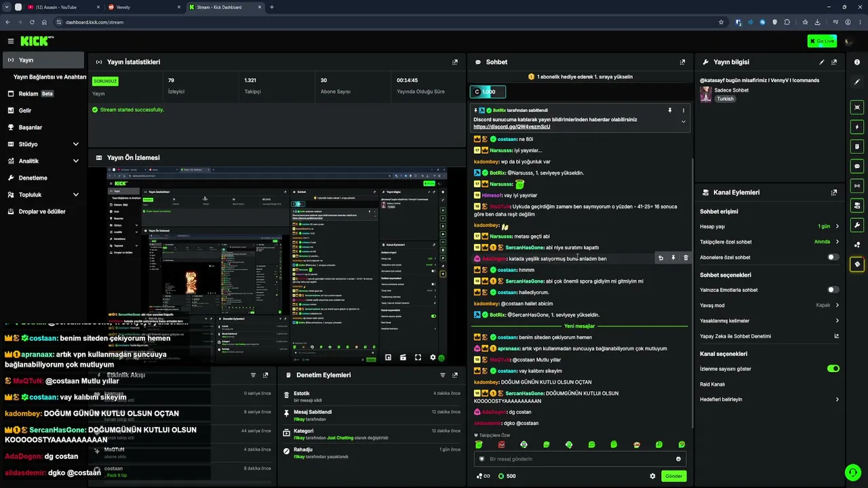Screen dimensions: 868x488
Task: Open Denetleme sidebar item
Action: click(42, 178)
